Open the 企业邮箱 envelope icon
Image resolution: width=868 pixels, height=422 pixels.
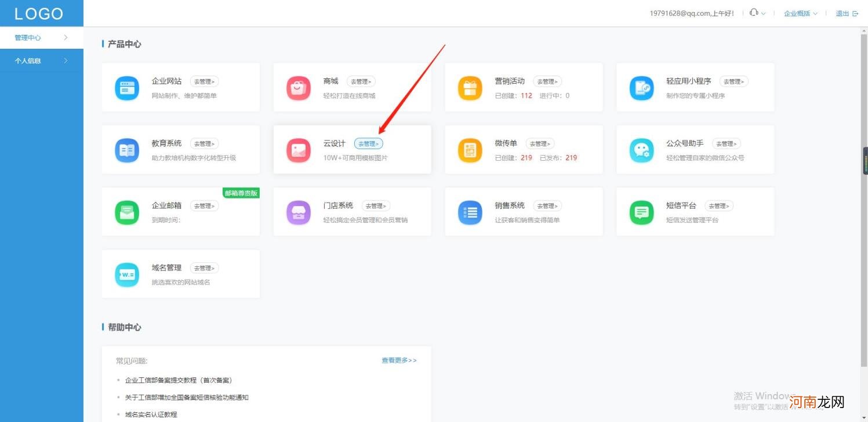127,212
